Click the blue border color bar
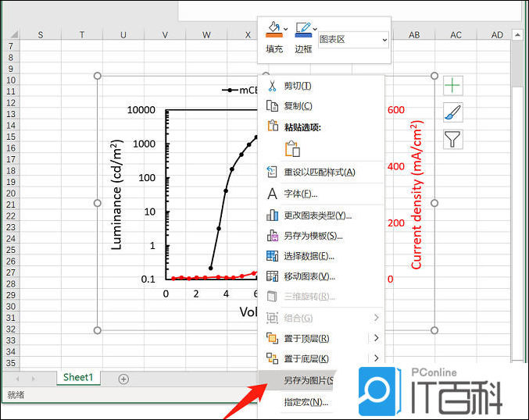Image resolution: width=529 pixels, height=420 pixels. [303, 35]
